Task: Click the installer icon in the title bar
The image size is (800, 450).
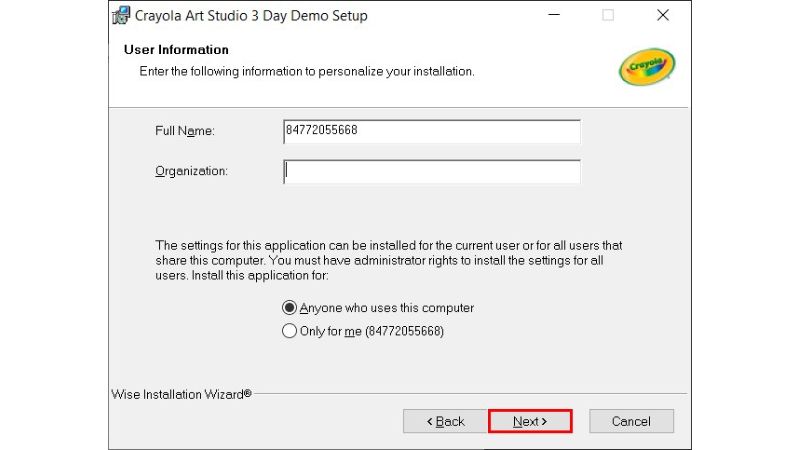Action: pyautogui.click(x=122, y=16)
